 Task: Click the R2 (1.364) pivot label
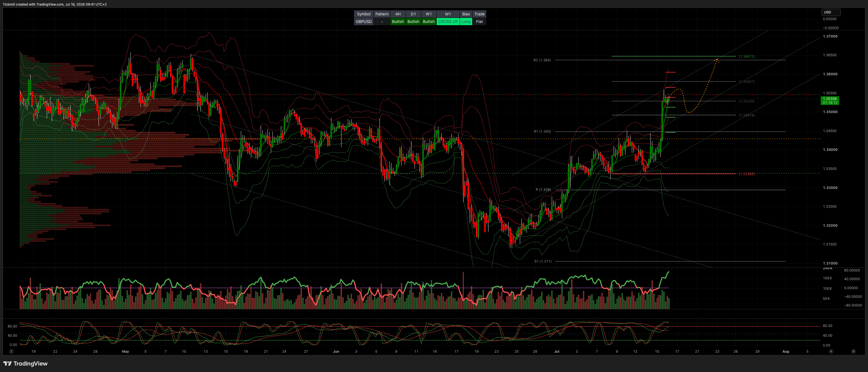542,60
